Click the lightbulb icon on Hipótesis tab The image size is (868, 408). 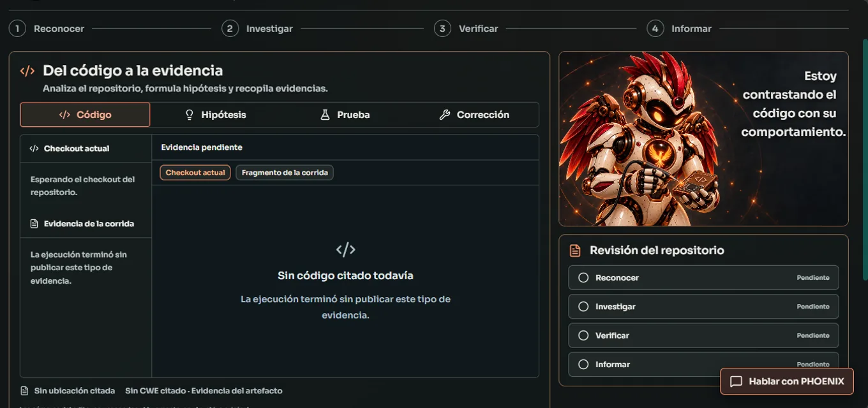189,115
